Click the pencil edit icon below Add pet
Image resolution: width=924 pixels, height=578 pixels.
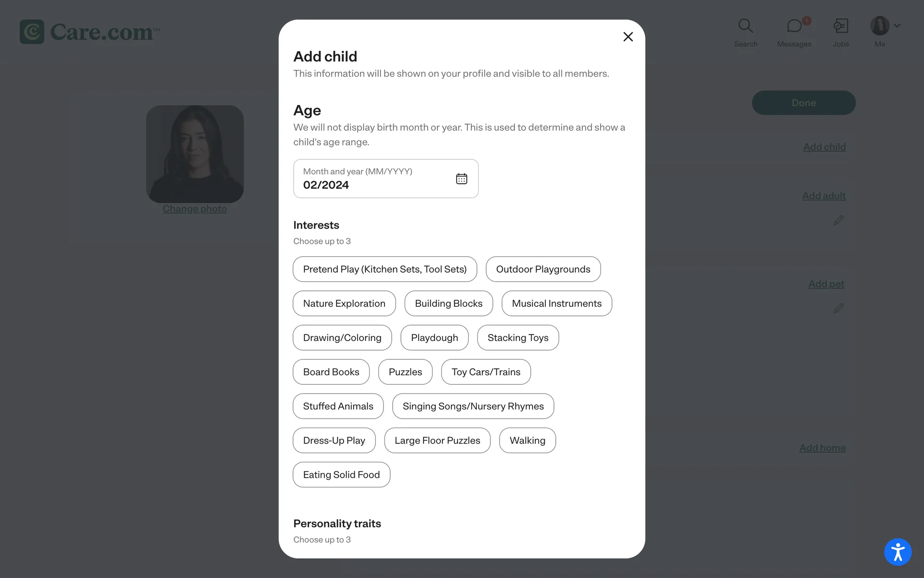click(x=838, y=308)
